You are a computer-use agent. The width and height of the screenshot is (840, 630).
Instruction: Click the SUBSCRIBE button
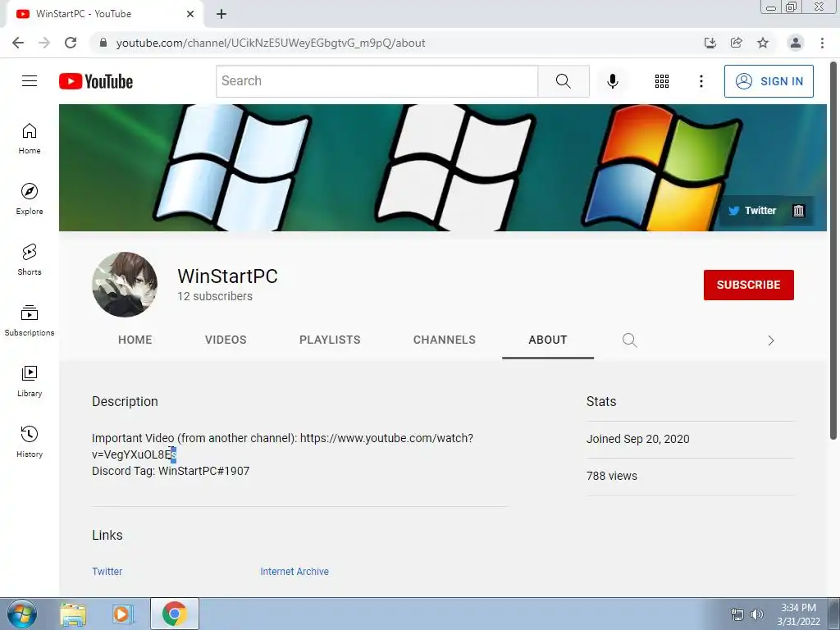(x=748, y=285)
